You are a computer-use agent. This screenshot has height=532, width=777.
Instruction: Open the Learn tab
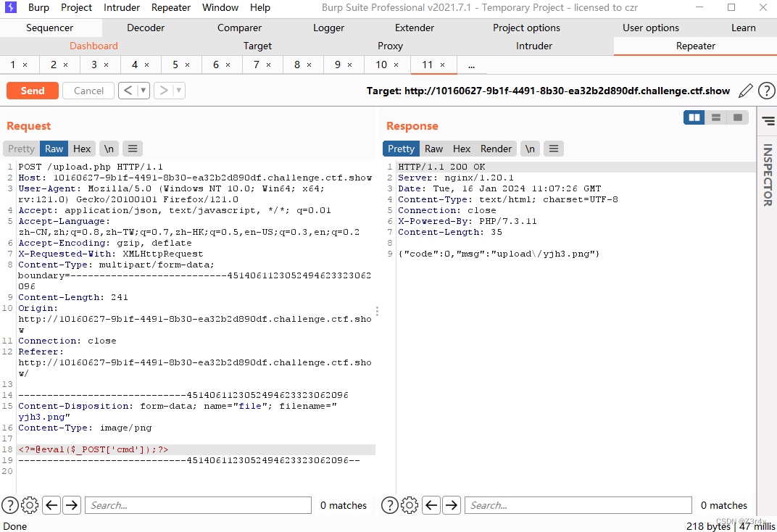coord(744,28)
